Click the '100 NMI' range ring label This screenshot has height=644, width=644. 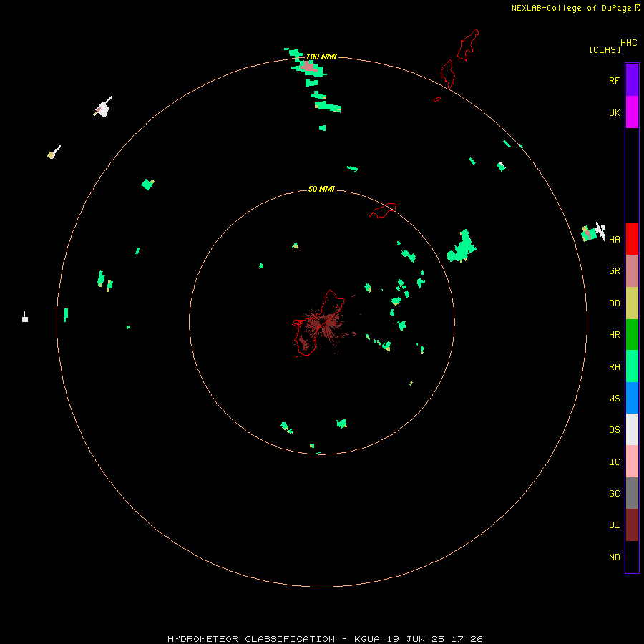pos(321,57)
